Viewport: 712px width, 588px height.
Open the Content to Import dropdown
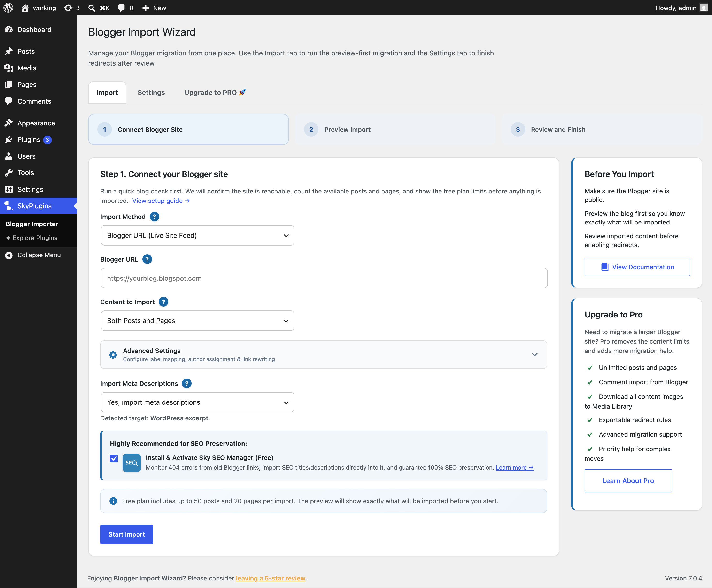coord(197,321)
